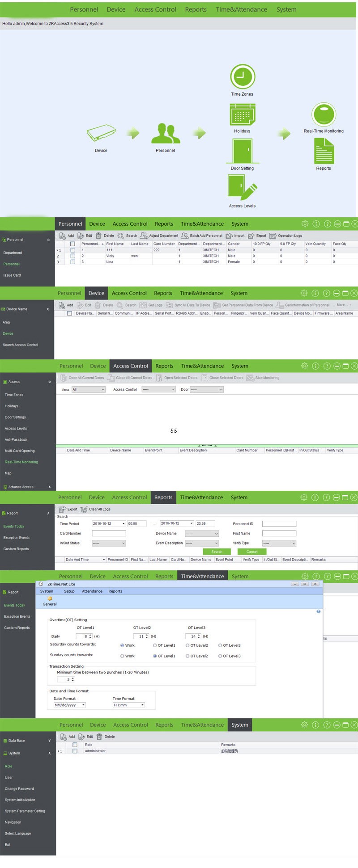The image size is (358, 868).
Task: Expand the More menu in the device toolbar
Action: coord(344,305)
